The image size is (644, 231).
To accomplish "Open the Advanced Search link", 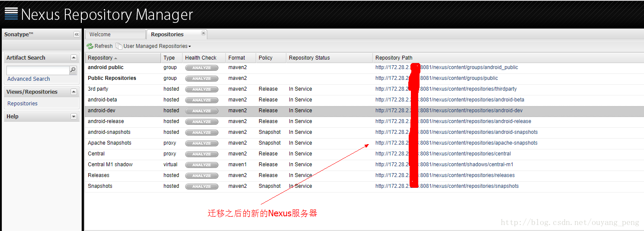I will 29,79.
